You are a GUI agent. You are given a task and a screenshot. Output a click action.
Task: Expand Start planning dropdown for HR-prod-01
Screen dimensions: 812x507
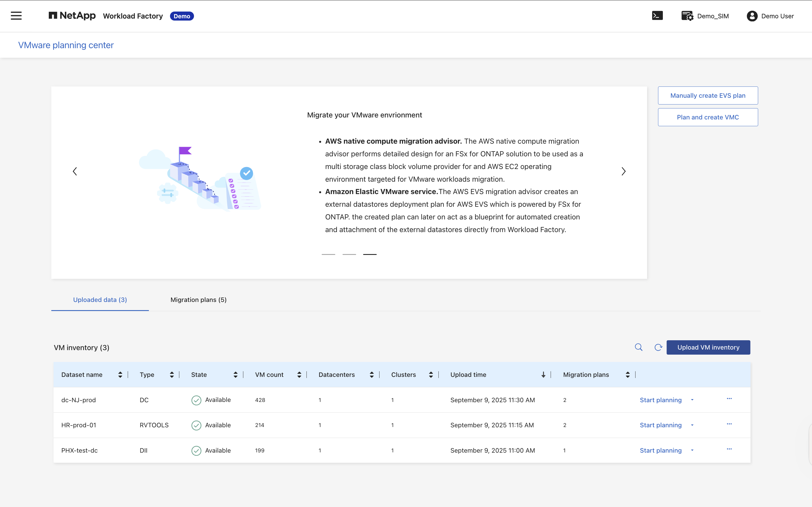click(x=692, y=425)
